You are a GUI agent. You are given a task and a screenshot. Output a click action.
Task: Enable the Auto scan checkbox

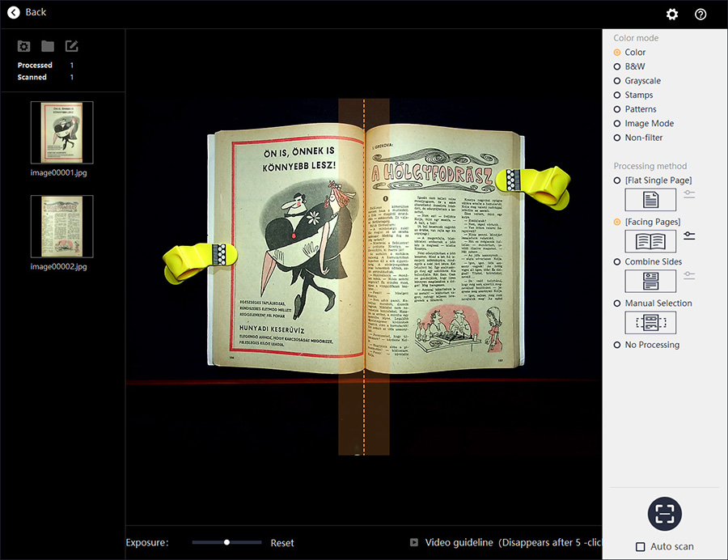point(641,546)
